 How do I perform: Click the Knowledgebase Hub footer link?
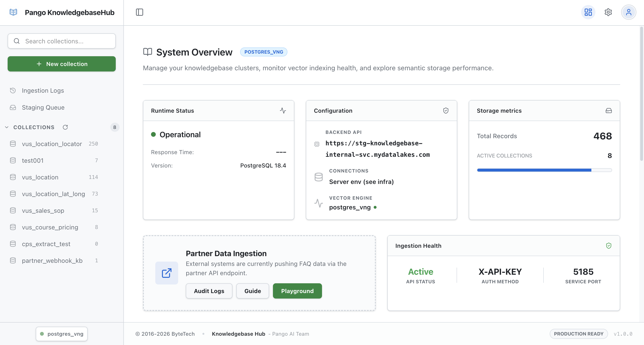coord(238,334)
